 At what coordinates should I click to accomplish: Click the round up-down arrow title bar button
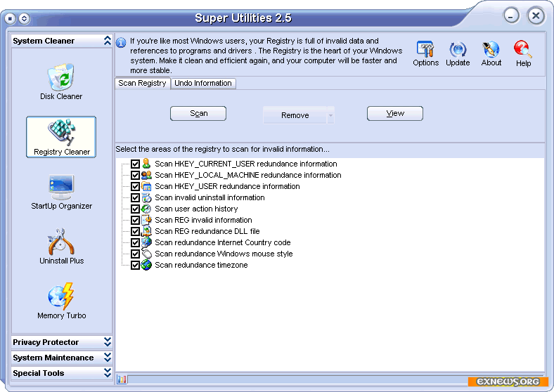click(24, 18)
